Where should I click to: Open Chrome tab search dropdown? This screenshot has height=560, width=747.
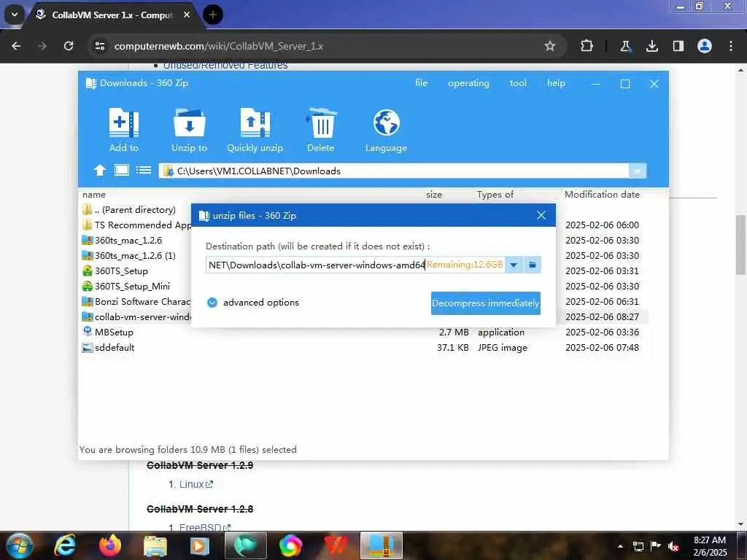pos(15,15)
